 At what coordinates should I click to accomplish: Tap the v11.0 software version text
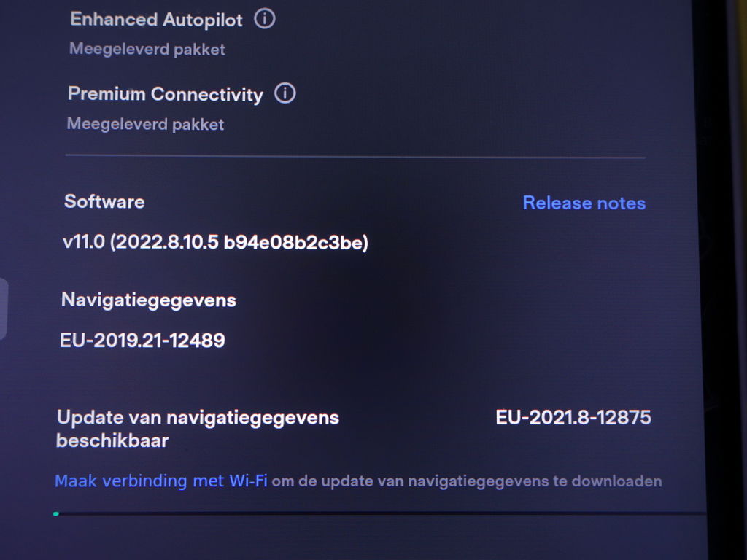click(x=83, y=241)
